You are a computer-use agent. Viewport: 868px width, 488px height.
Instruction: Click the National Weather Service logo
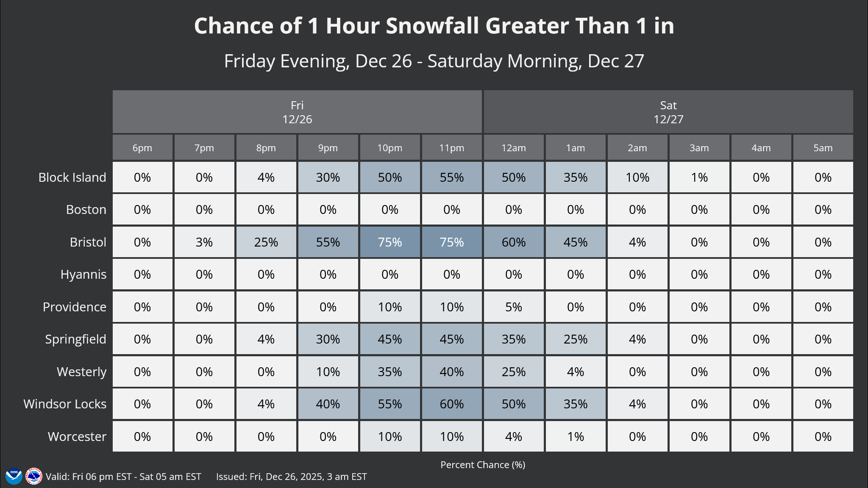tap(34, 476)
